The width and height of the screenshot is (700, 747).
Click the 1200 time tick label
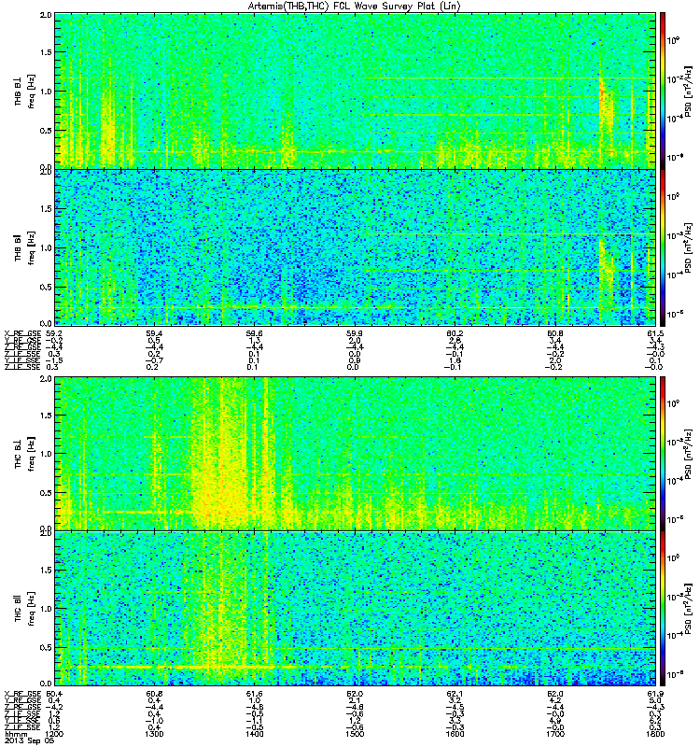pos(54,734)
